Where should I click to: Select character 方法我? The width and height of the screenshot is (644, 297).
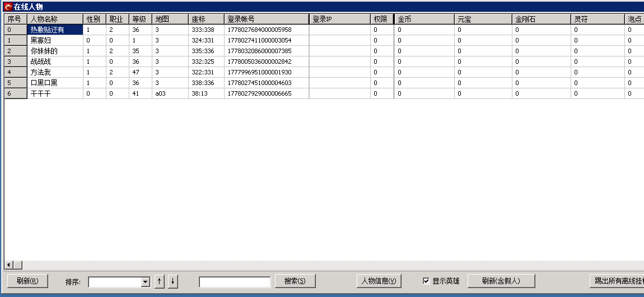point(55,72)
